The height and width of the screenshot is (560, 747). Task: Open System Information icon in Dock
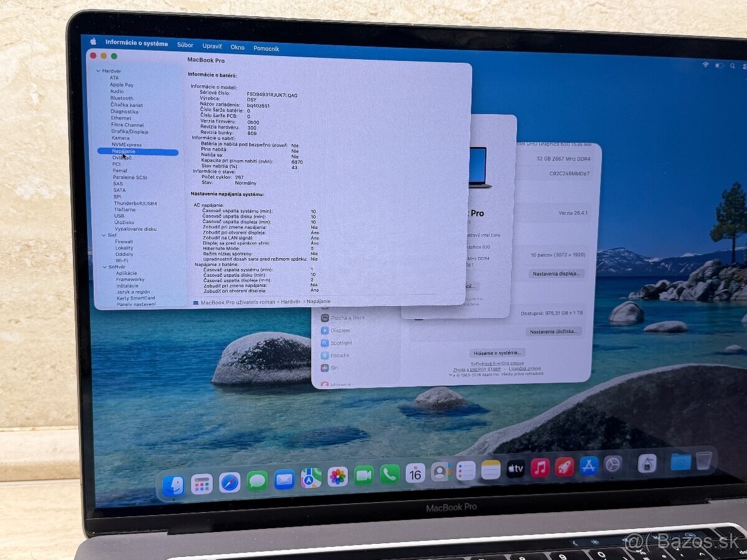(647, 462)
